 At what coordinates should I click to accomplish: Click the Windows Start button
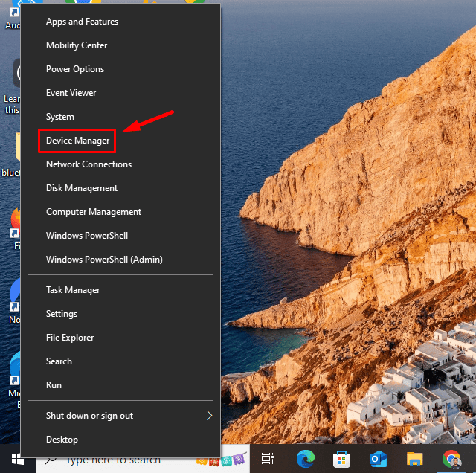click(18, 459)
